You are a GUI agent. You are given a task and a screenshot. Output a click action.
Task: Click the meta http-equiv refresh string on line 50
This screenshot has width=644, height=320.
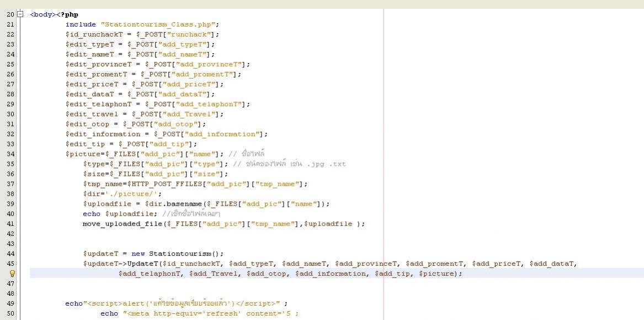(x=211, y=313)
